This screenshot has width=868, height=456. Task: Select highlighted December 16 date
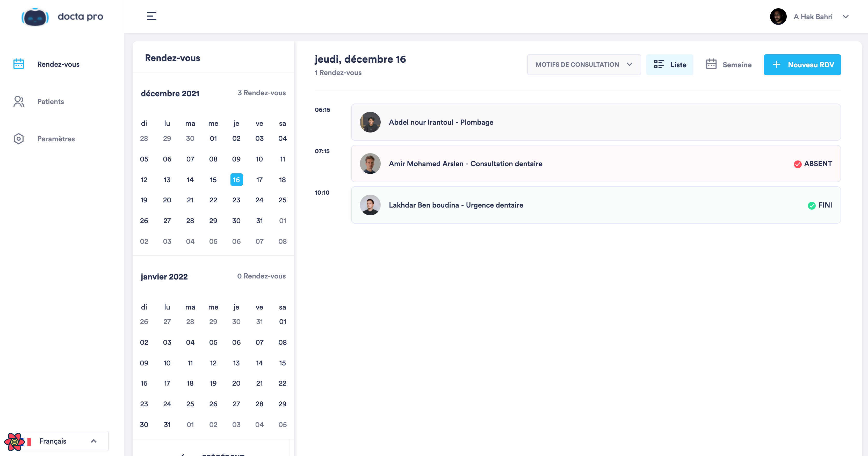pos(236,180)
